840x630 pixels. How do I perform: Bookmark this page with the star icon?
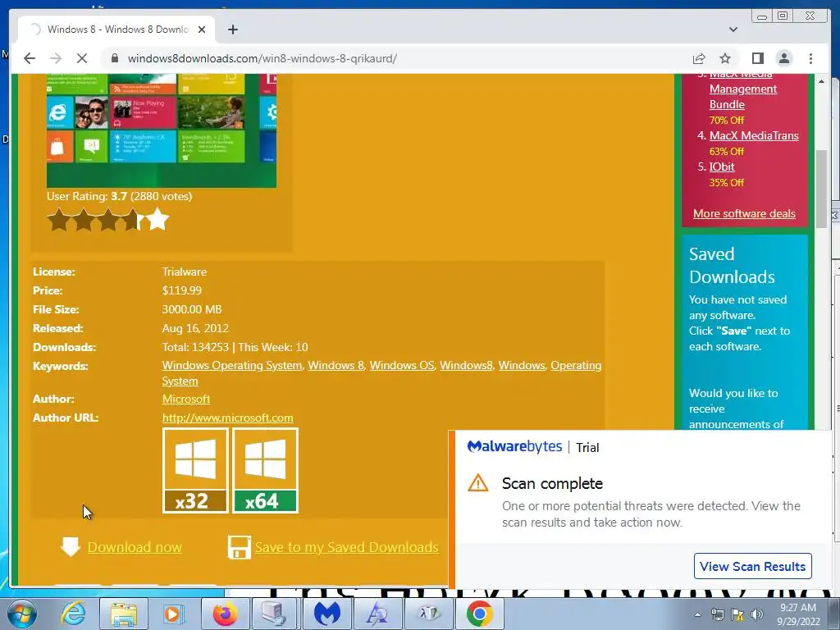click(x=725, y=58)
